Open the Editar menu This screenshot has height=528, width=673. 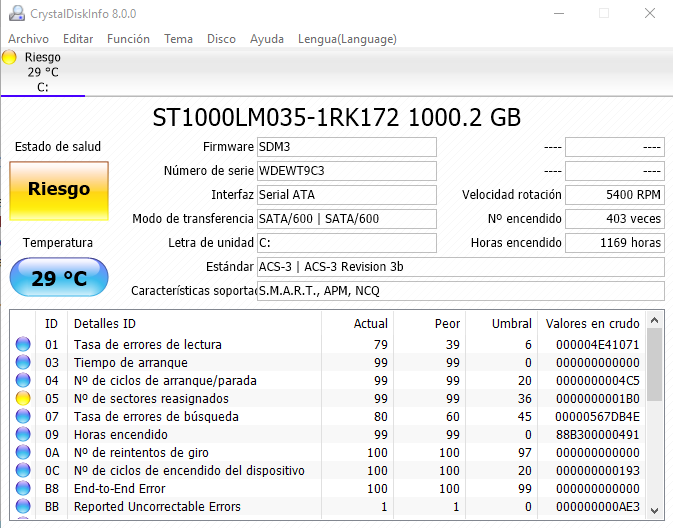pyautogui.click(x=78, y=39)
